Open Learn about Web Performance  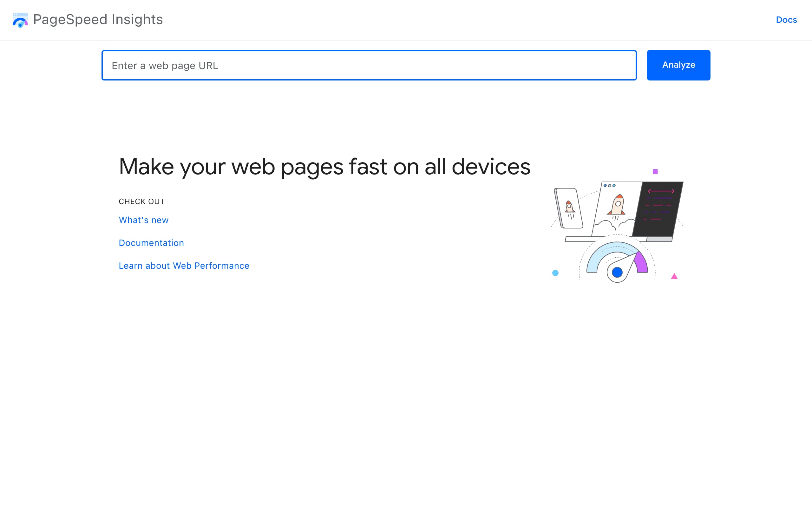click(184, 265)
